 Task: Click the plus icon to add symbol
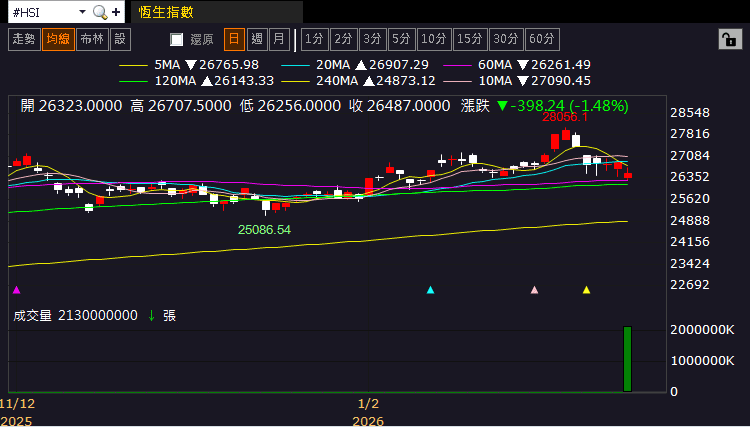tap(116, 12)
